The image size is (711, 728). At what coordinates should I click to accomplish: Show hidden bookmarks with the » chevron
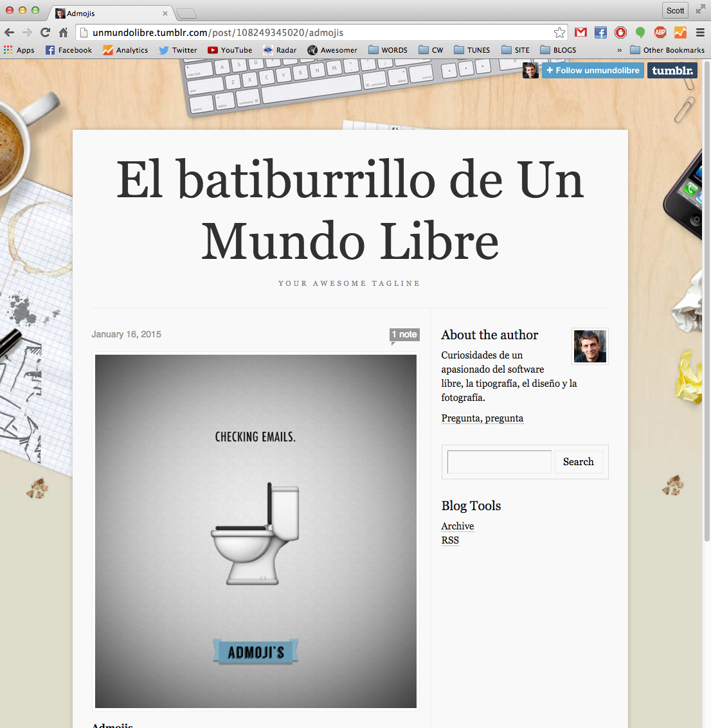pos(619,50)
